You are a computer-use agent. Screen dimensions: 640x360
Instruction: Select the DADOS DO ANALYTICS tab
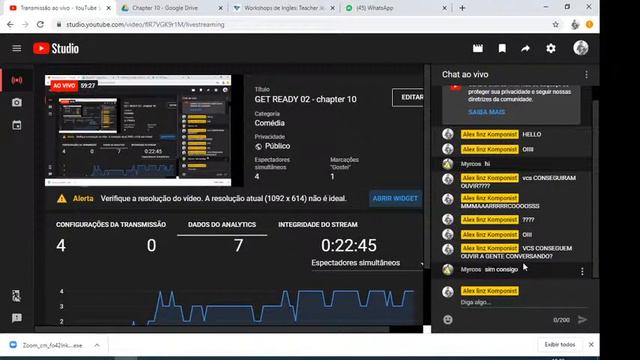(x=222, y=224)
